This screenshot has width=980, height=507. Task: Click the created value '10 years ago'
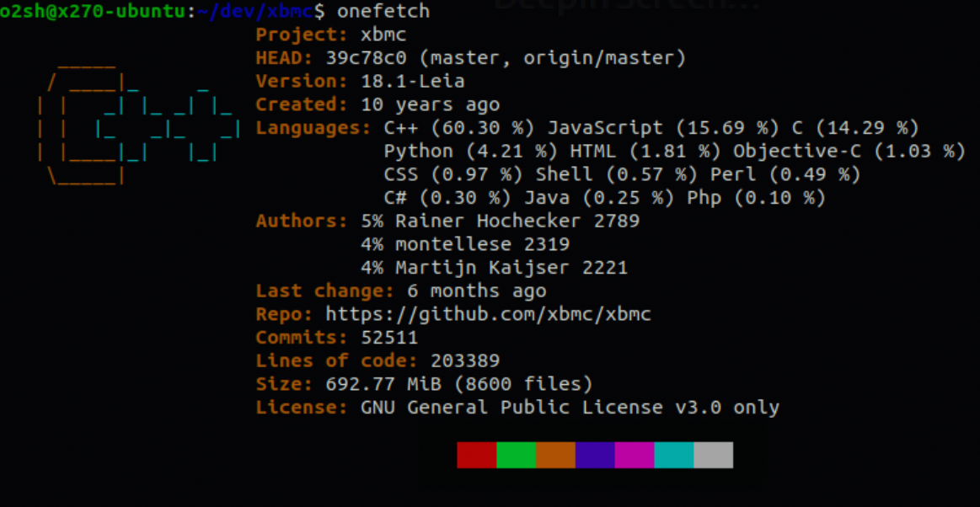[430, 105]
